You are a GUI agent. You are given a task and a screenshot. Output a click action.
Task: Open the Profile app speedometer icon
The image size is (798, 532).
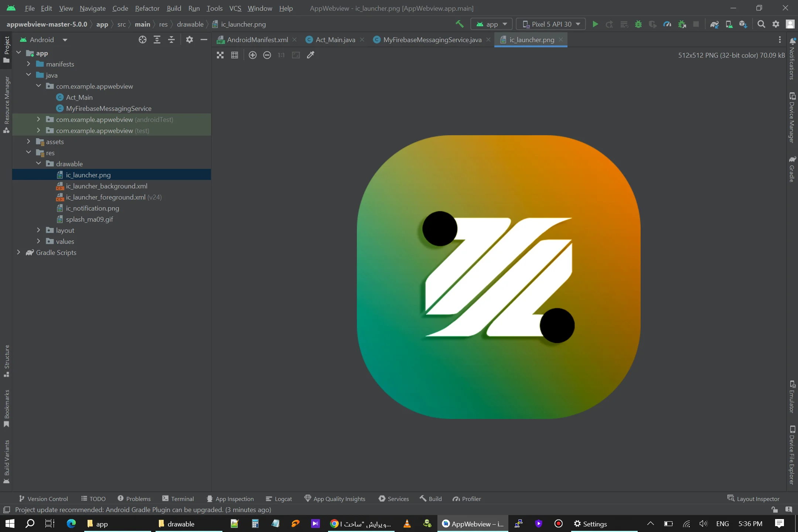click(667, 24)
